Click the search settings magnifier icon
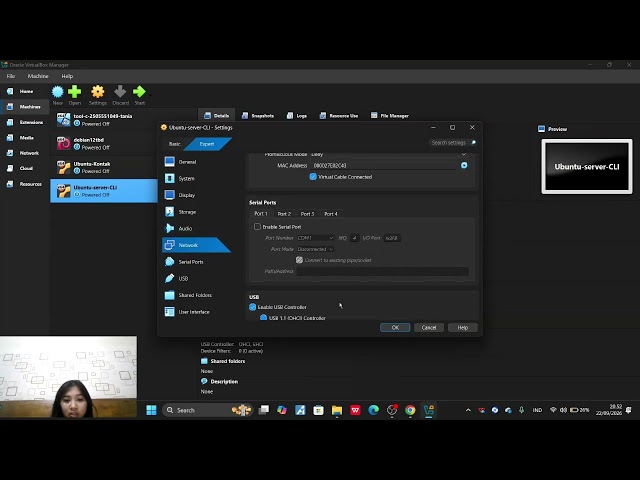The image size is (640, 480). pos(473,142)
